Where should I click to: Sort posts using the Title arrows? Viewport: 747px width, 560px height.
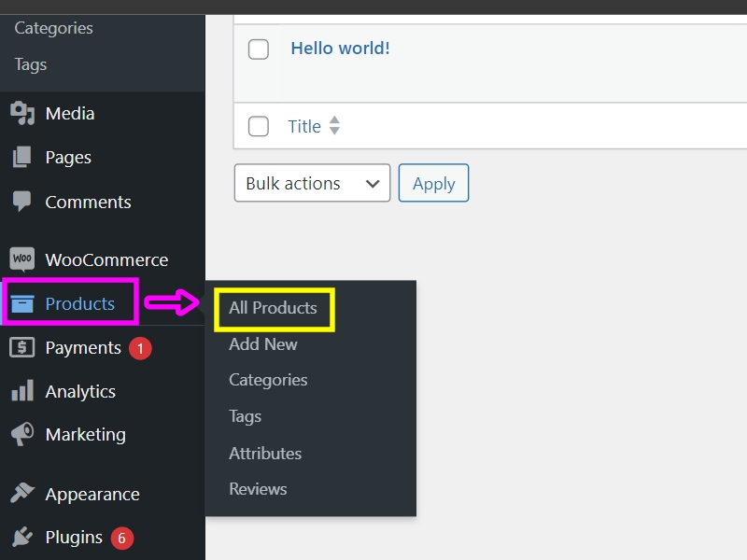(x=334, y=126)
